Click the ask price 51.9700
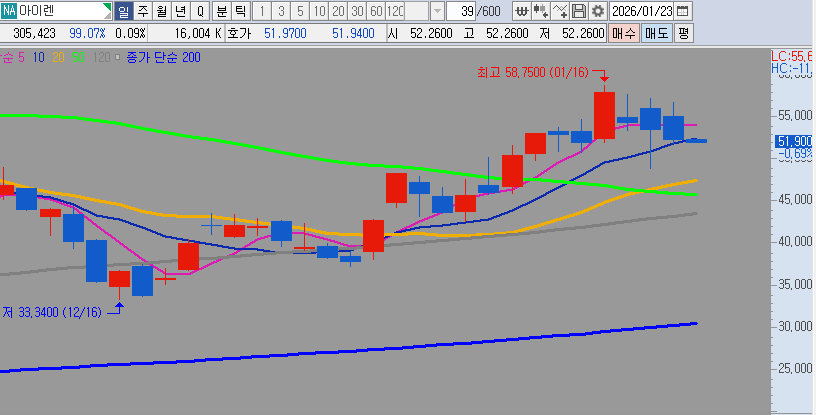This screenshot has width=816, height=415. point(285,34)
